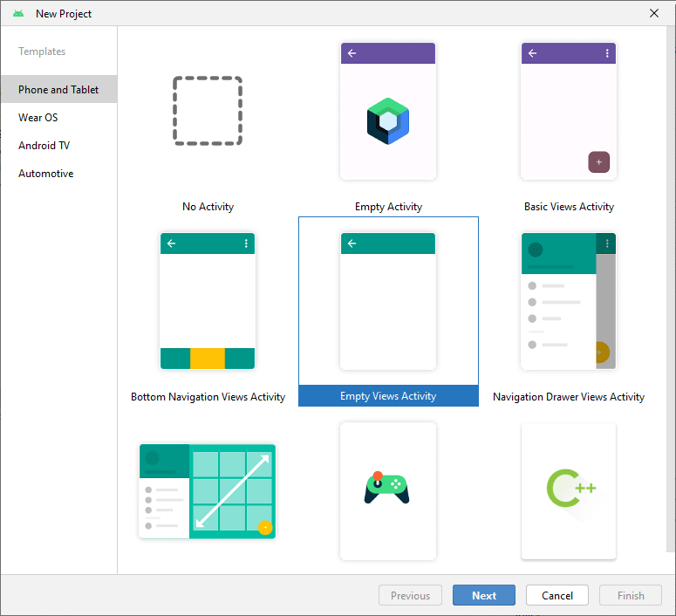Click the Basic Views Activity label text
The height and width of the screenshot is (616, 676).
(569, 207)
